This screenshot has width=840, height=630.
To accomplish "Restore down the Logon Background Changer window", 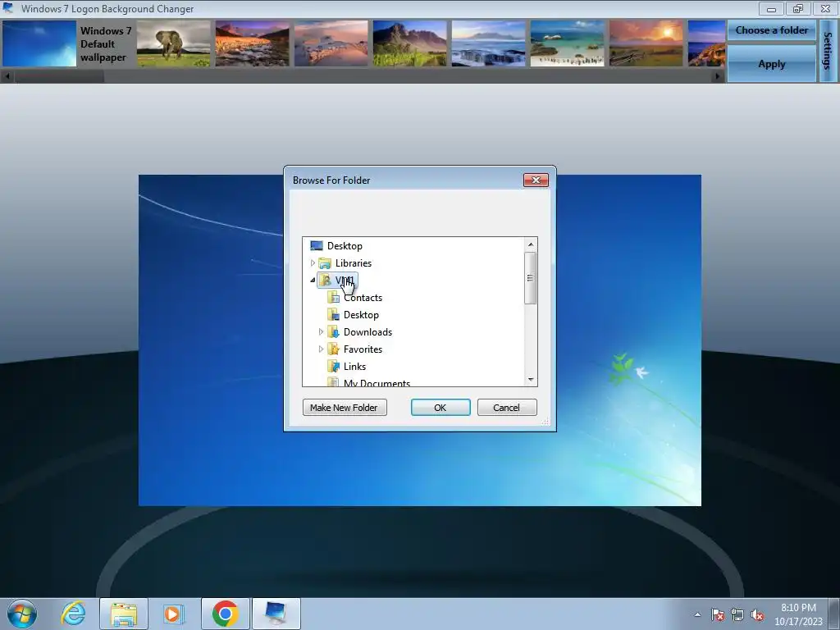I will coord(798,8).
